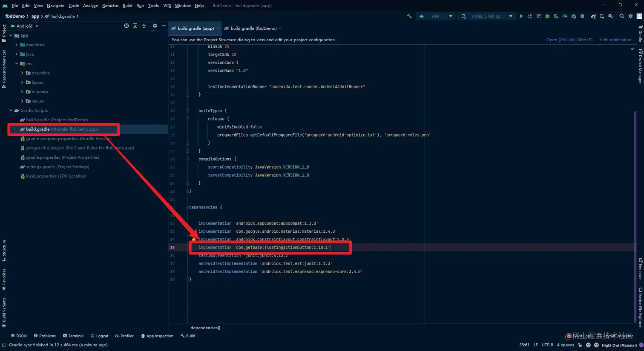644x351 pixels.
Task: Open the VCS menu
Action: [x=167, y=6]
